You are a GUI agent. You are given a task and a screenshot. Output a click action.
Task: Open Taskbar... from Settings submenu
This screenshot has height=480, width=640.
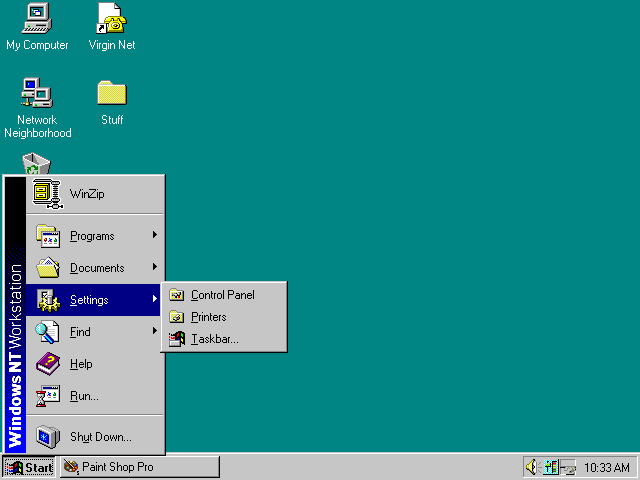tap(224, 339)
